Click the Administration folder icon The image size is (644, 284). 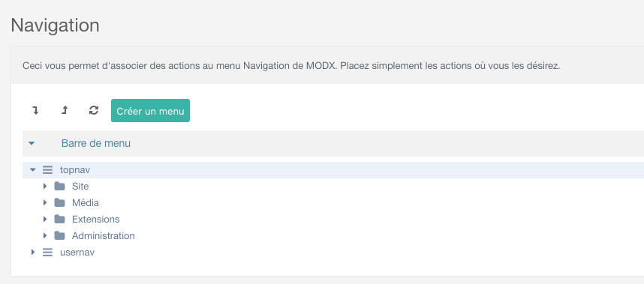point(60,235)
